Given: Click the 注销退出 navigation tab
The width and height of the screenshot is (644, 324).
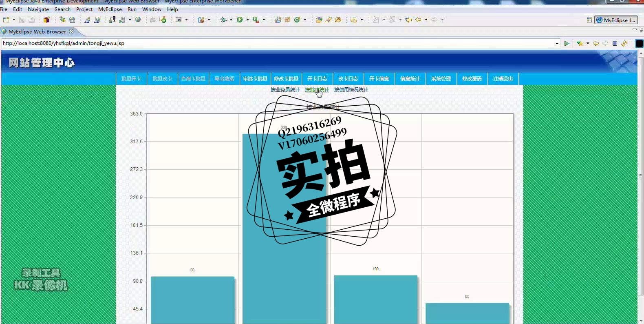Looking at the screenshot, I should 503,79.
